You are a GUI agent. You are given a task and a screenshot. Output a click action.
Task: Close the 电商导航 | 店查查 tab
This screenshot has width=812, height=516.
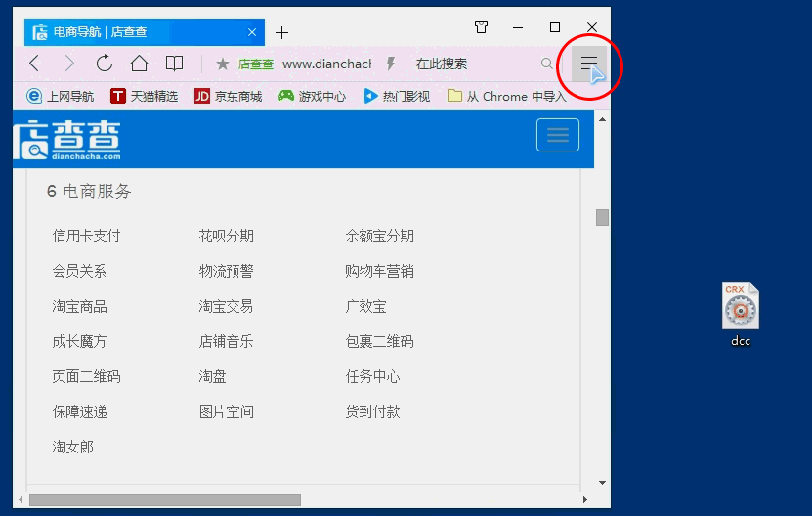pyautogui.click(x=252, y=32)
